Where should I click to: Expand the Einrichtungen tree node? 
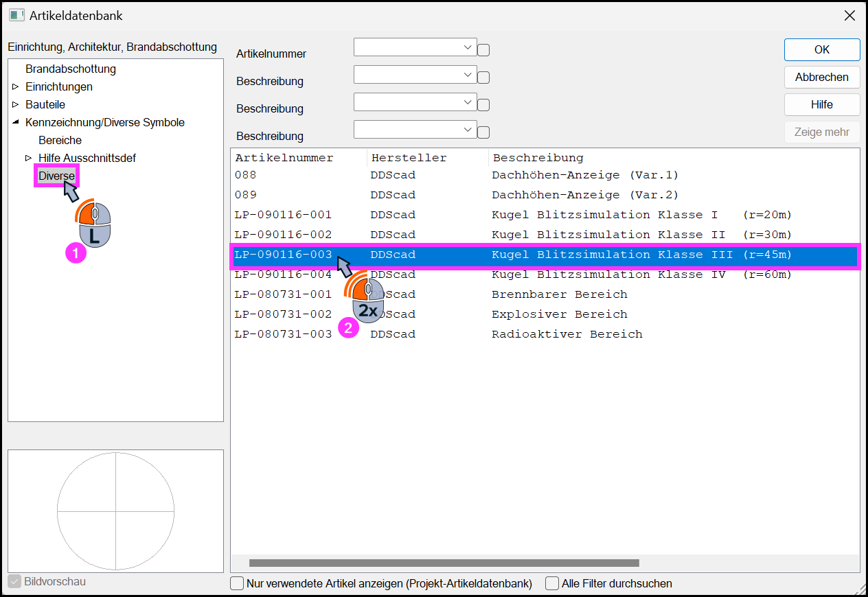click(15, 86)
